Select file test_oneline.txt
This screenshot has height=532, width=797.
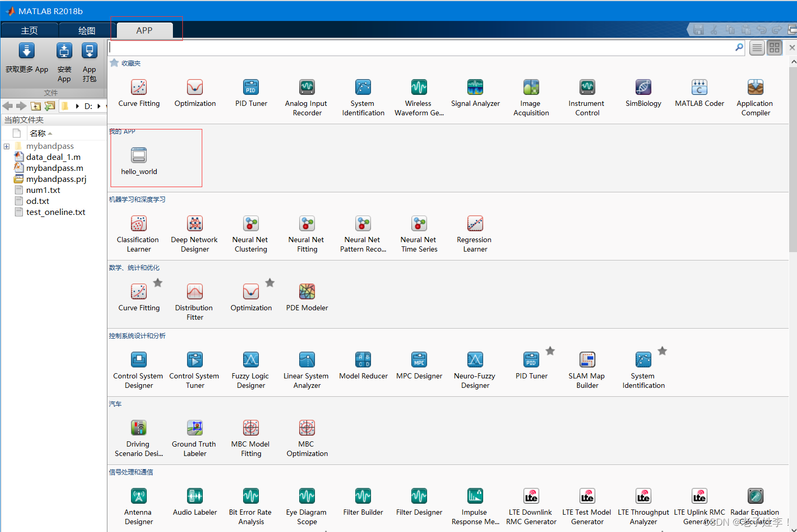pyautogui.click(x=56, y=212)
